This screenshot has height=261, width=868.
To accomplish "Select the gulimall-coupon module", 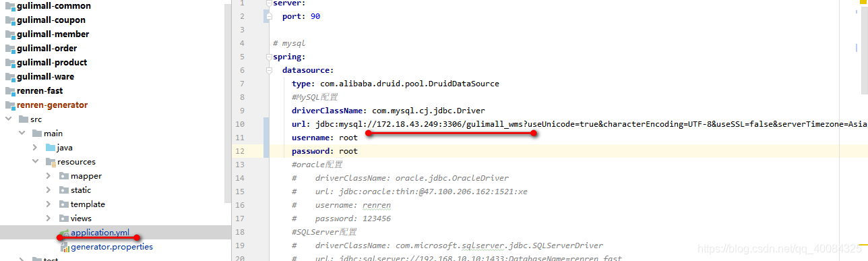I will click(51, 20).
